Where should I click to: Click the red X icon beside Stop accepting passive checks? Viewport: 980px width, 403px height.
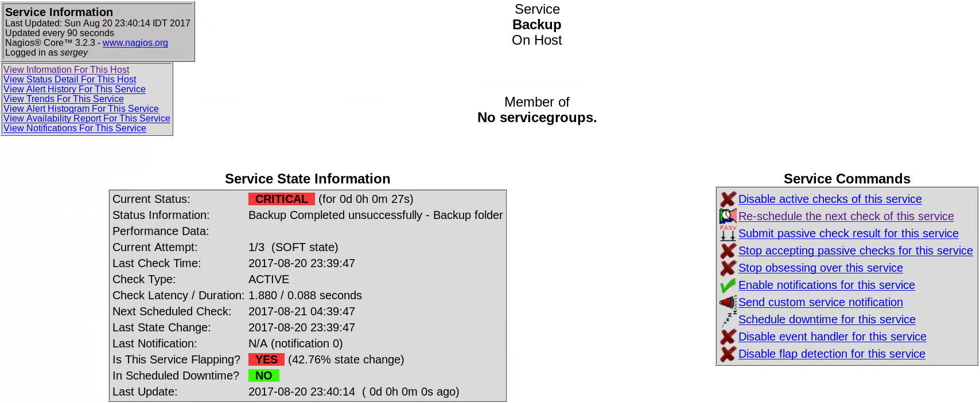728,251
